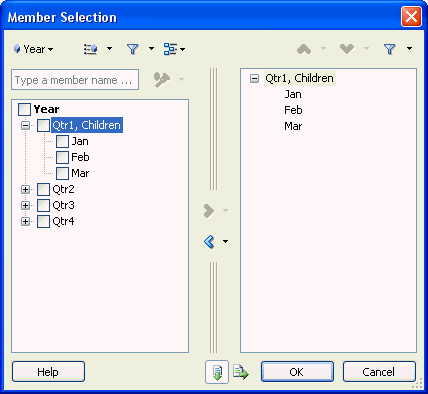Click the left pane filter funnel icon
This screenshot has height=394, width=428.
(x=133, y=49)
